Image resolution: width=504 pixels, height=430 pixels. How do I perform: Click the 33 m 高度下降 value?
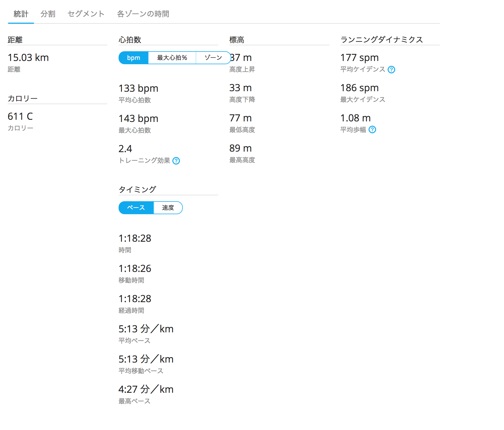[240, 88]
